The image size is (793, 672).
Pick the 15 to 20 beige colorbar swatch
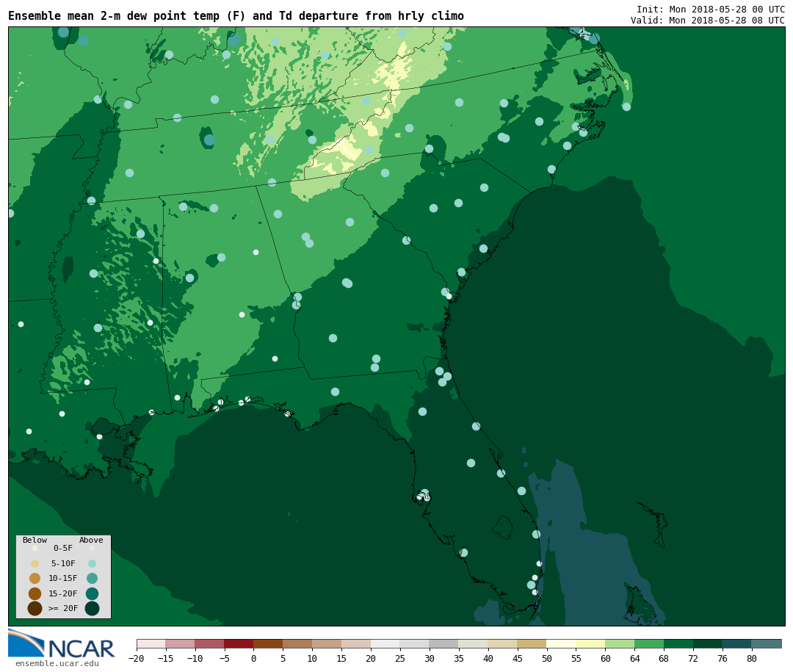pos(356,643)
